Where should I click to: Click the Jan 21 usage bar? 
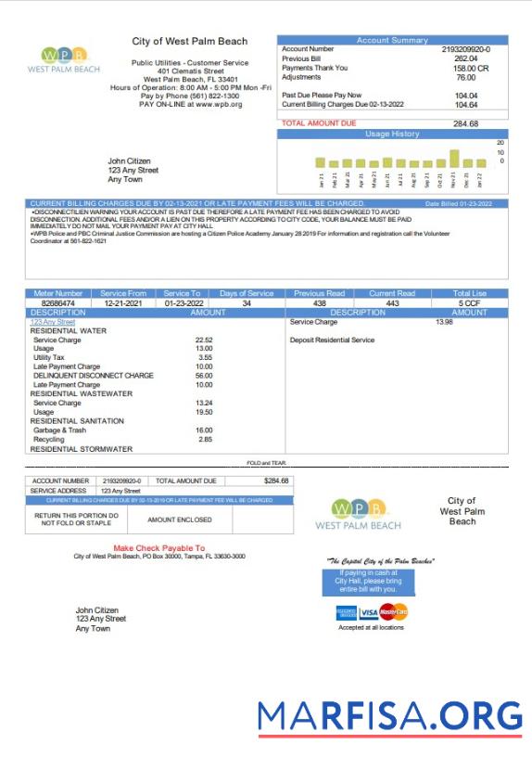click(x=320, y=162)
